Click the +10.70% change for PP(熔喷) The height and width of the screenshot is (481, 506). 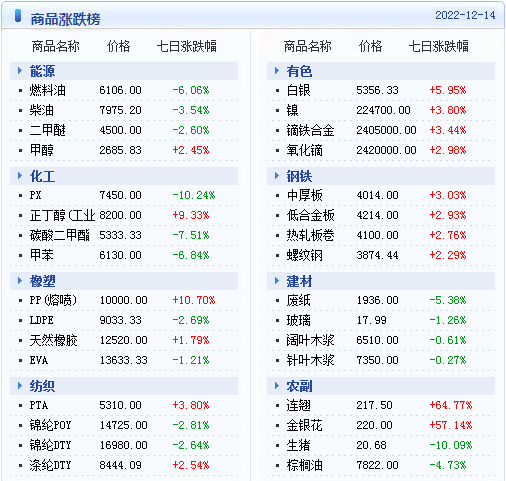tap(194, 300)
